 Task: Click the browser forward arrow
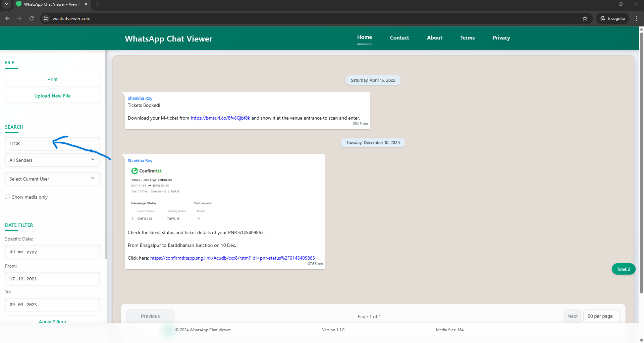tap(19, 18)
